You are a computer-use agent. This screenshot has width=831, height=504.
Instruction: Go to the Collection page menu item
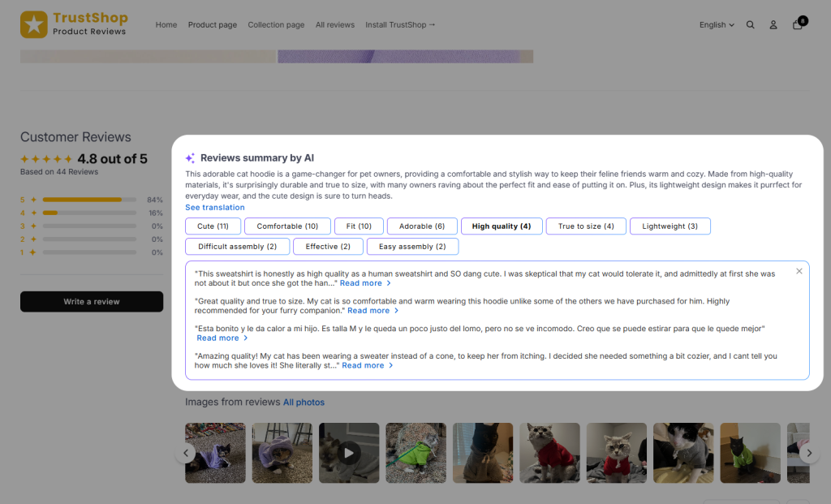point(276,25)
